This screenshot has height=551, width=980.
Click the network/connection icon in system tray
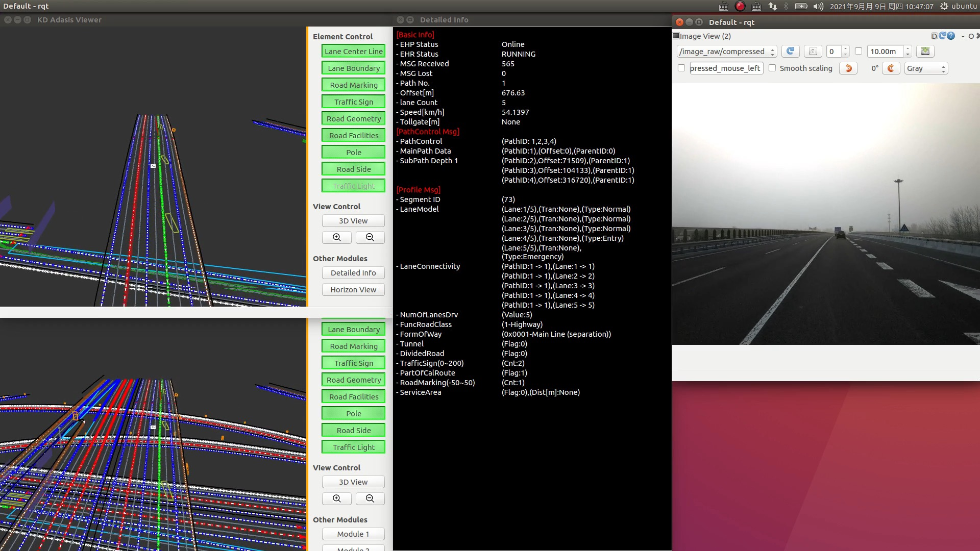772,6
